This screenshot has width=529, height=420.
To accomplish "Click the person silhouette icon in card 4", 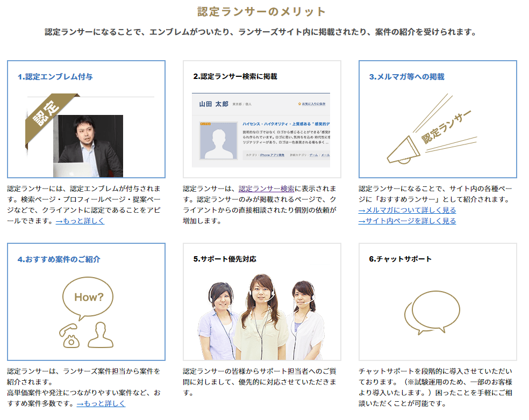I will tap(100, 335).
